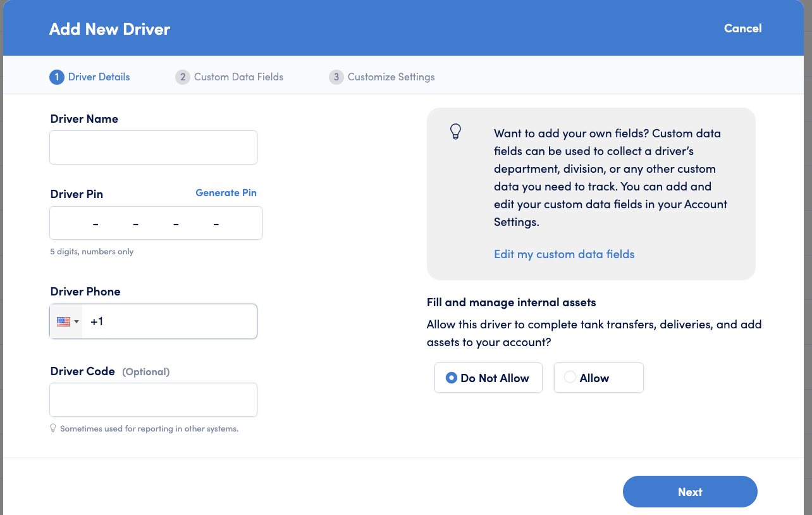The image size is (812, 515).
Task: Click the Driver Phone number input
Action: (169, 321)
